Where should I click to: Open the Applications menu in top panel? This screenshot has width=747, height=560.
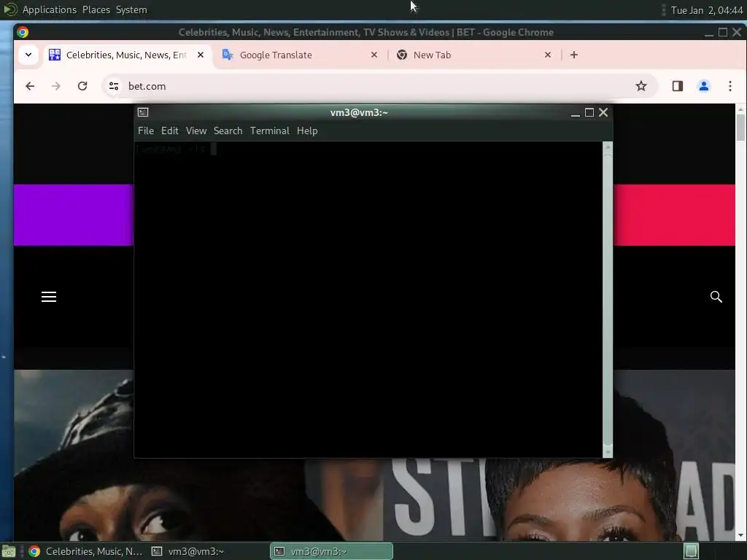49,9
